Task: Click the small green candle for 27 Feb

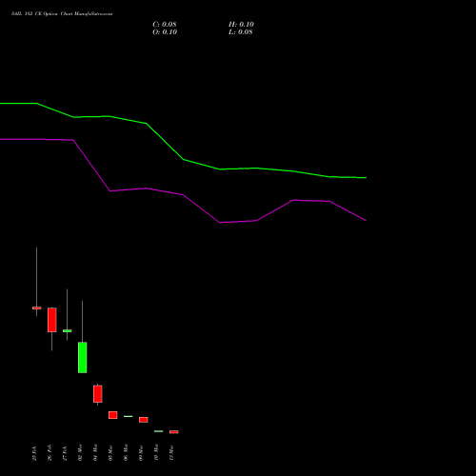Action: click(68, 331)
